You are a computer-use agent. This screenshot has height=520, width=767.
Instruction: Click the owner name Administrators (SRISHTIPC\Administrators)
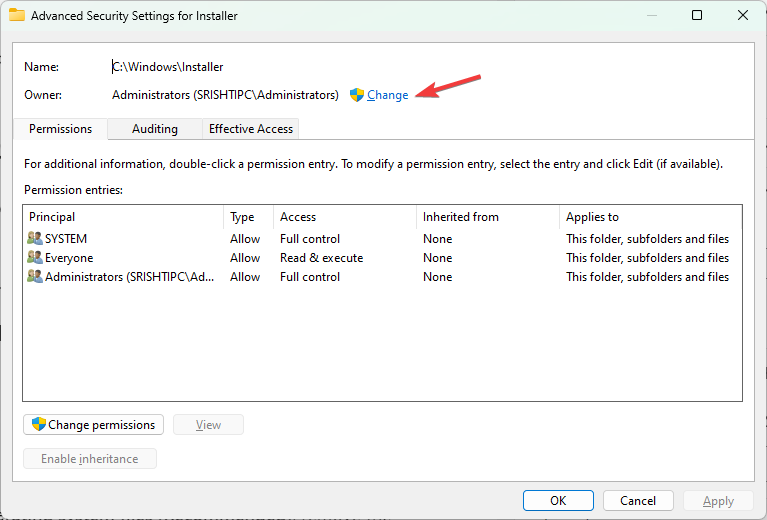coord(225,95)
